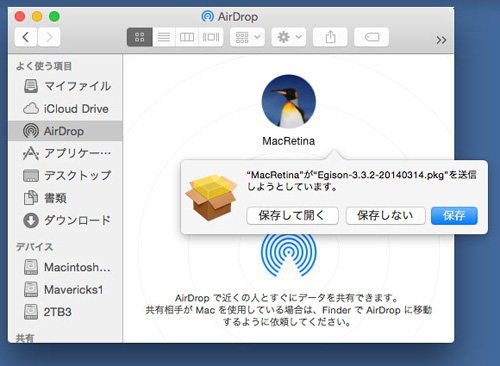Select the Mavericks1 disk in sidebar
500x366 pixels.
point(65,289)
